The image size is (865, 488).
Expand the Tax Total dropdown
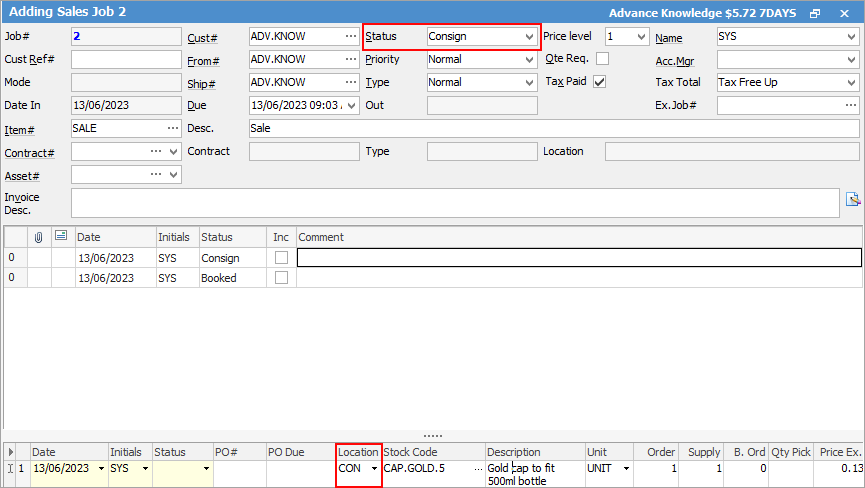click(850, 82)
